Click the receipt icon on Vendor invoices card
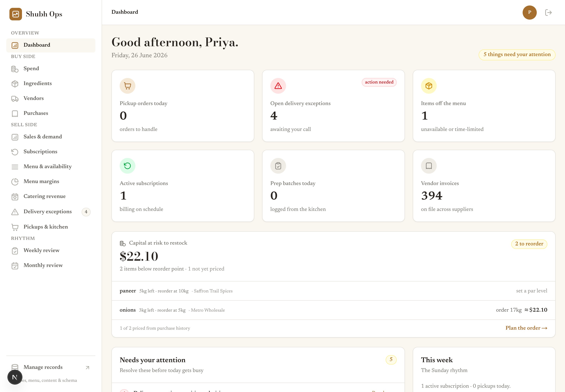Viewport: 565px width, 392px height. tap(428, 166)
